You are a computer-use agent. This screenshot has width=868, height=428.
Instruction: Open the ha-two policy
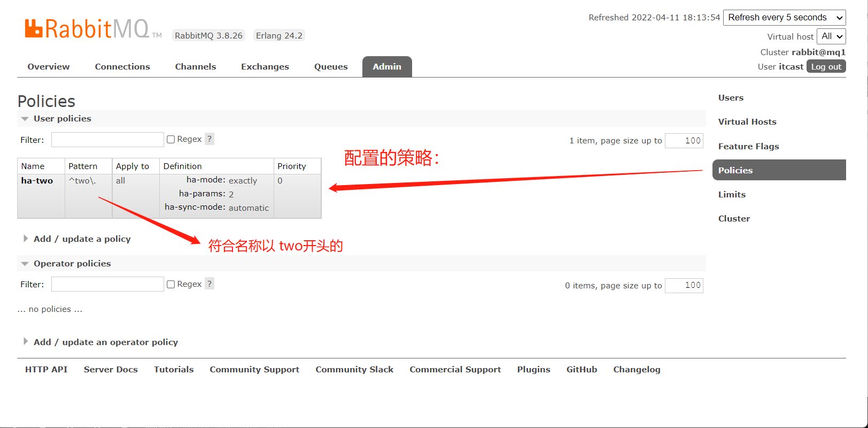(37, 181)
